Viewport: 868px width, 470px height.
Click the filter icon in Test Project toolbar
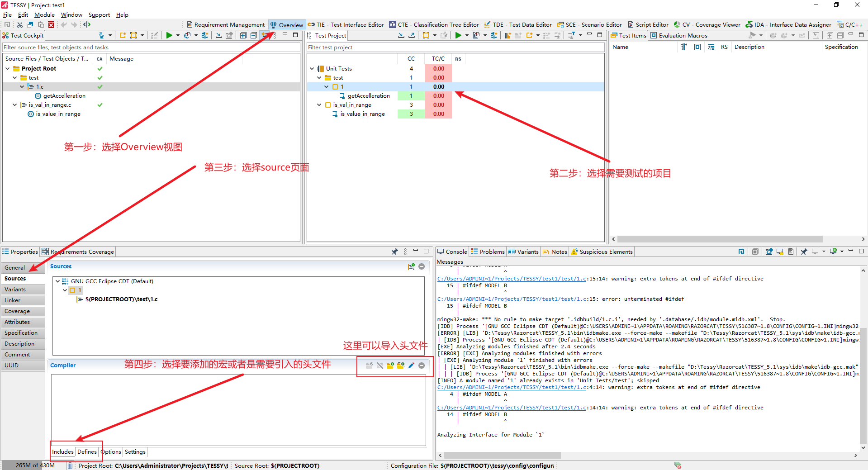(572, 35)
